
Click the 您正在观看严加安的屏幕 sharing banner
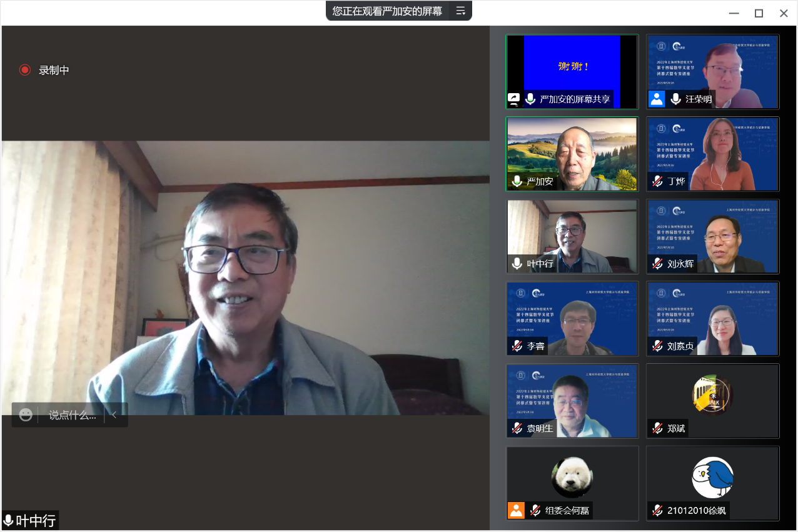tap(387, 11)
